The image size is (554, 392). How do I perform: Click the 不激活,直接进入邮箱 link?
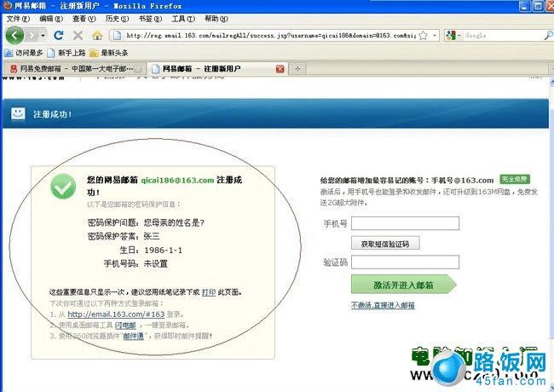383,305
